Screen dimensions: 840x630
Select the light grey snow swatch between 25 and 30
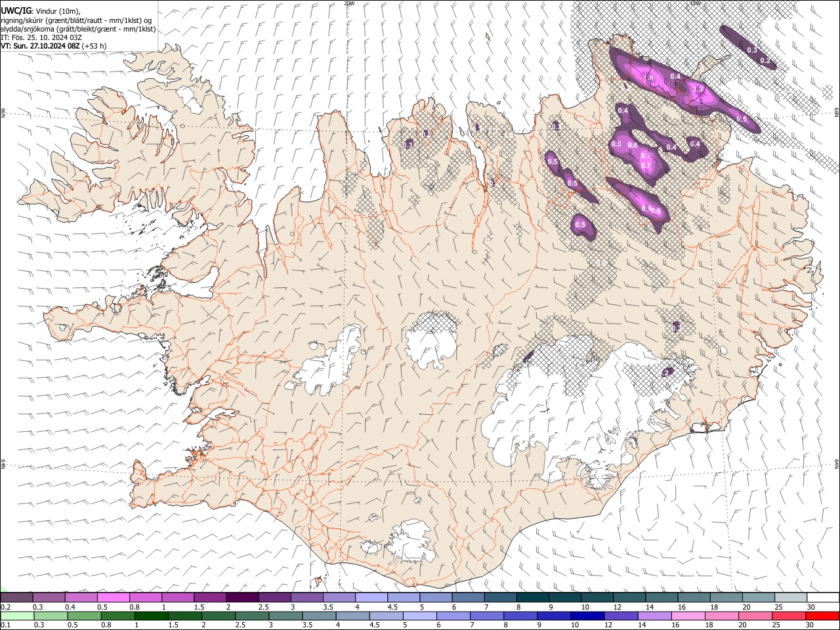click(x=791, y=597)
